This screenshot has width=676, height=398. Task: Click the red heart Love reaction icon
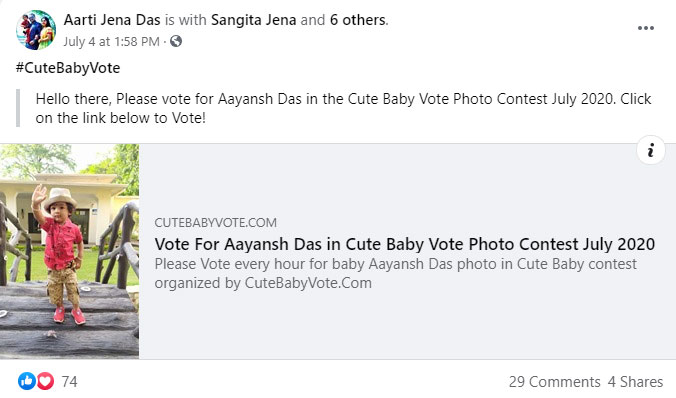(45, 381)
